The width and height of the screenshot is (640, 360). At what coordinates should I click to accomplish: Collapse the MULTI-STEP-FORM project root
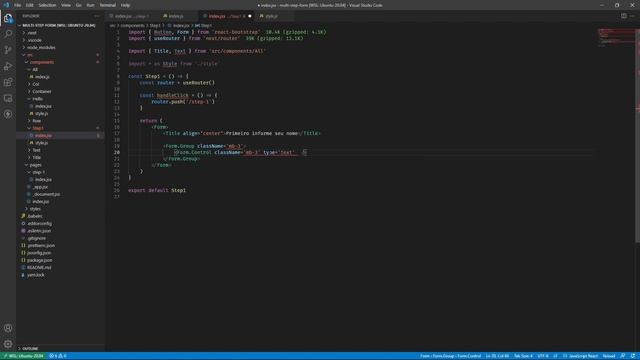(x=60, y=25)
